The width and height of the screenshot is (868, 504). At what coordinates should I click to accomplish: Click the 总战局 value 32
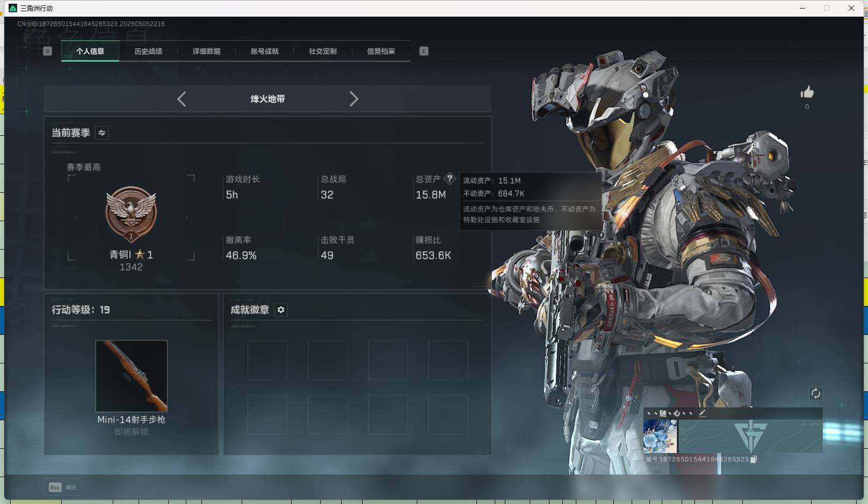(327, 195)
